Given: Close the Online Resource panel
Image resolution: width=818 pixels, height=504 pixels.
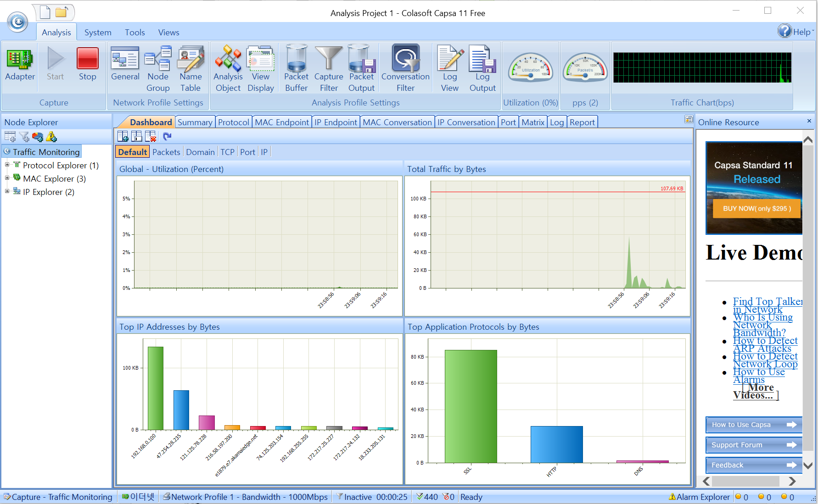Looking at the screenshot, I should coord(809,121).
